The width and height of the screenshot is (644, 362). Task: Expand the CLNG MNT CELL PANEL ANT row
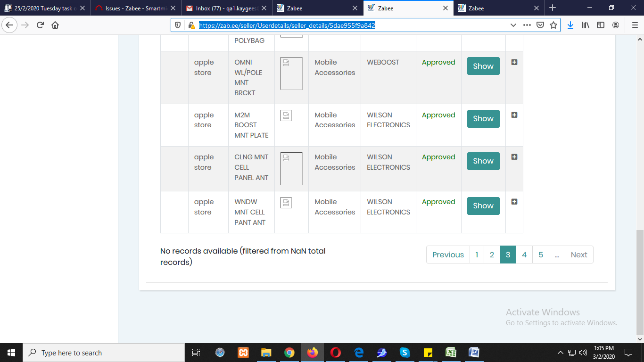pos(514,156)
